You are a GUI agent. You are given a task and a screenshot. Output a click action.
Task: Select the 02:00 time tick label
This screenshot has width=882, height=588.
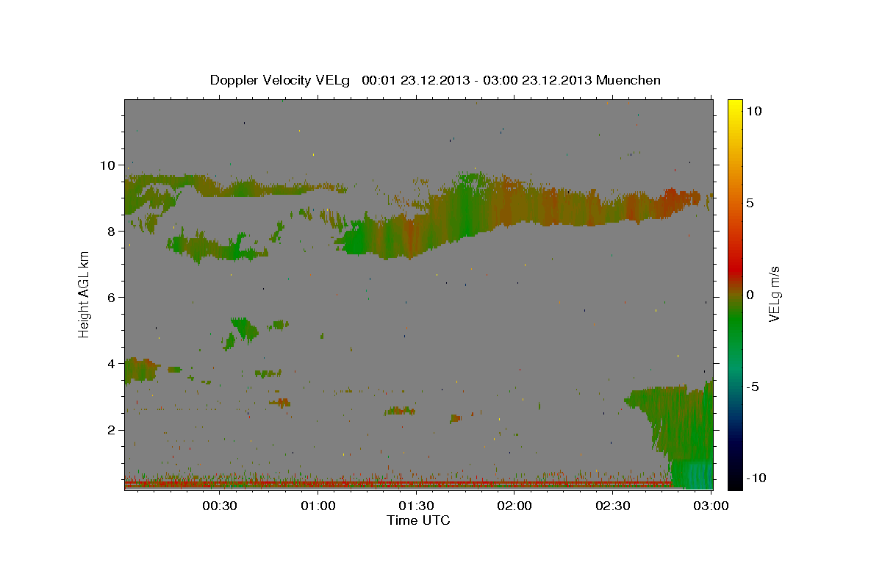(514, 506)
